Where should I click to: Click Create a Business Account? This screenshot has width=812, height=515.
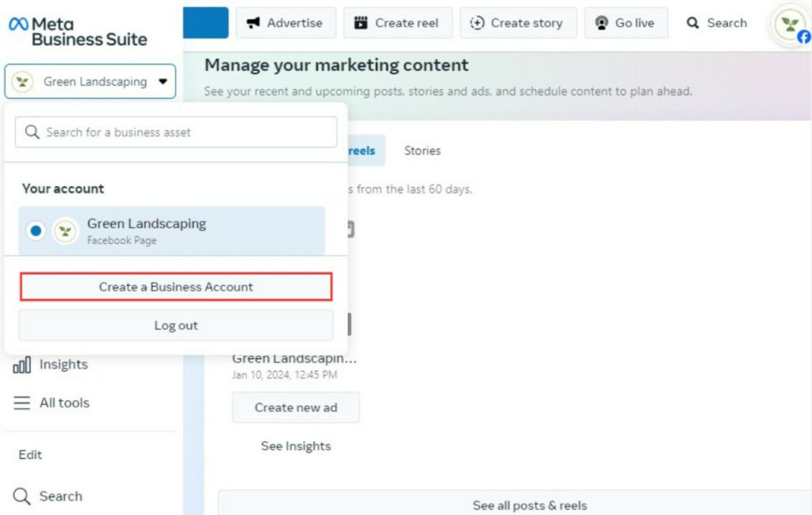[x=176, y=287]
